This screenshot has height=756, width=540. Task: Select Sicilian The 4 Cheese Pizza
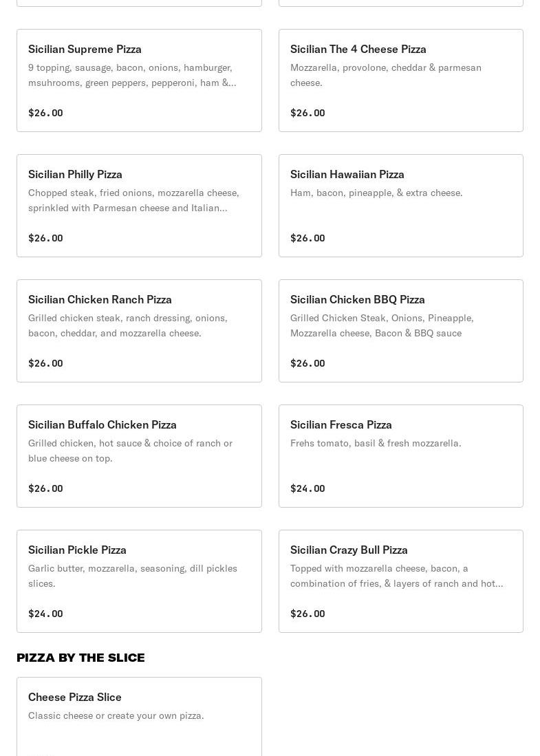click(400, 80)
